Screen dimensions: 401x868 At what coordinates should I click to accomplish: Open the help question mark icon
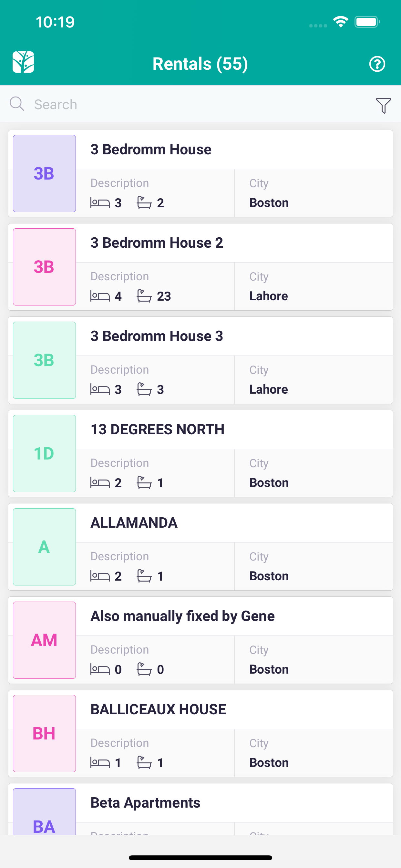tap(377, 64)
